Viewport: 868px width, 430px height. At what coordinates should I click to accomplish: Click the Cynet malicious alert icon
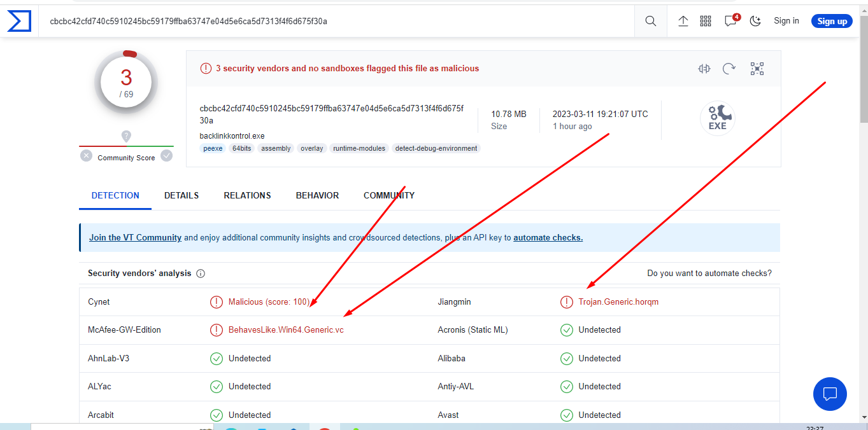point(217,302)
